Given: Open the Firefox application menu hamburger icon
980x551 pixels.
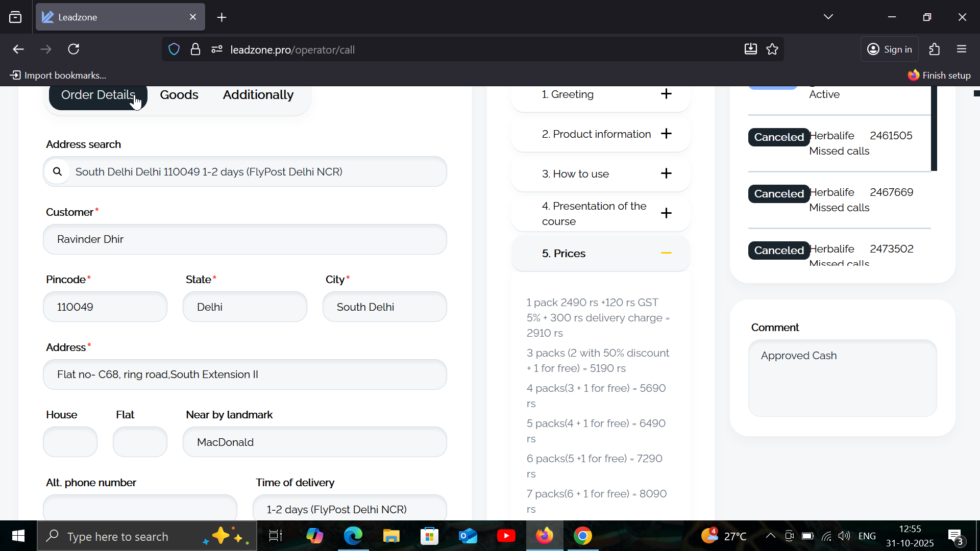Looking at the screenshot, I should tap(962, 49).
